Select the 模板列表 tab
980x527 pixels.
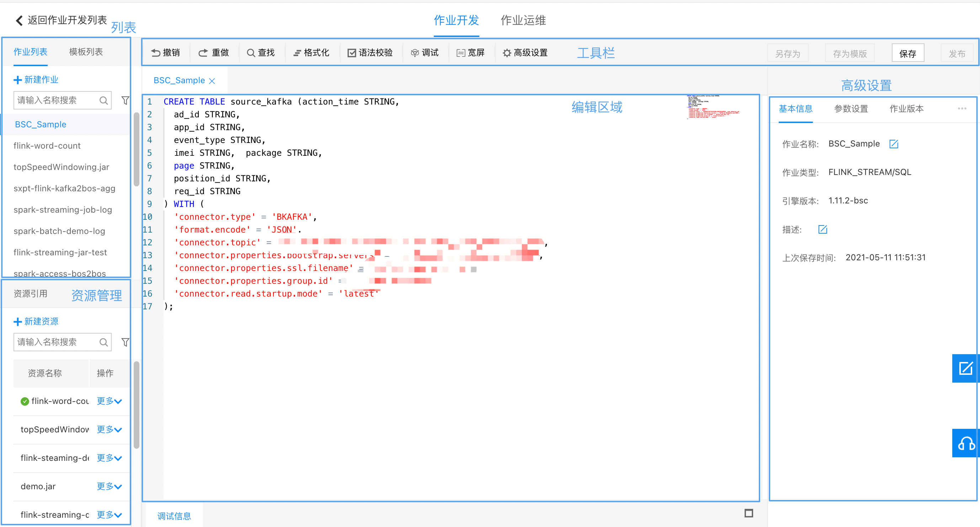86,52
